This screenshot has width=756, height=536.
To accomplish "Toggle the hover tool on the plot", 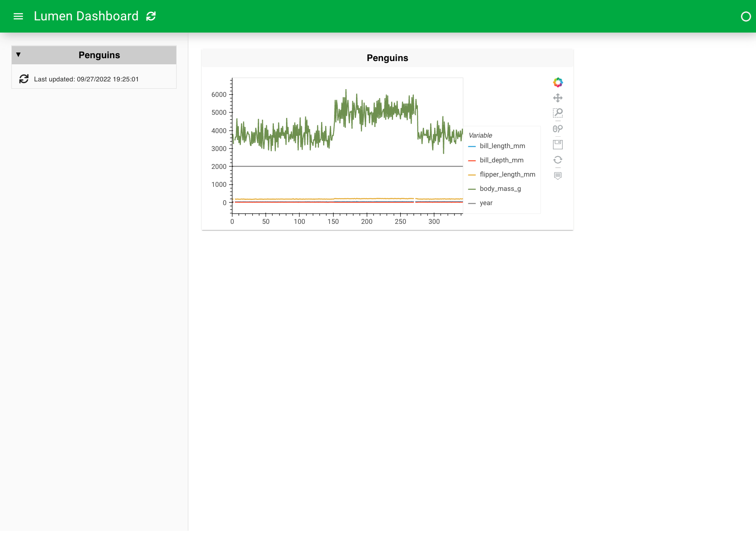I will tap(558, 175).
